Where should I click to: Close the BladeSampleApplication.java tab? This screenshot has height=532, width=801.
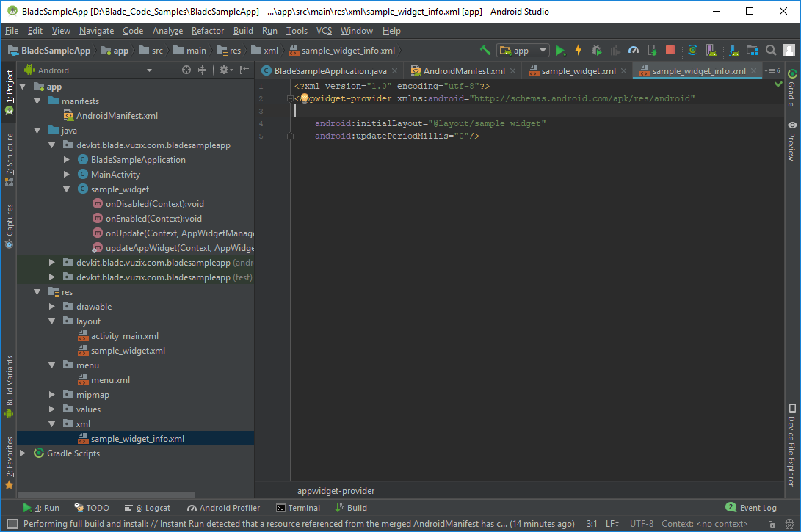[394, 71]
